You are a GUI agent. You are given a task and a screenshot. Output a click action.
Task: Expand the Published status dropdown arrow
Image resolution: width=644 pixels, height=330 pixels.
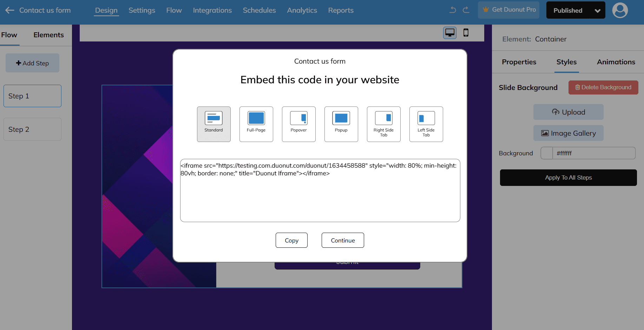597,11
